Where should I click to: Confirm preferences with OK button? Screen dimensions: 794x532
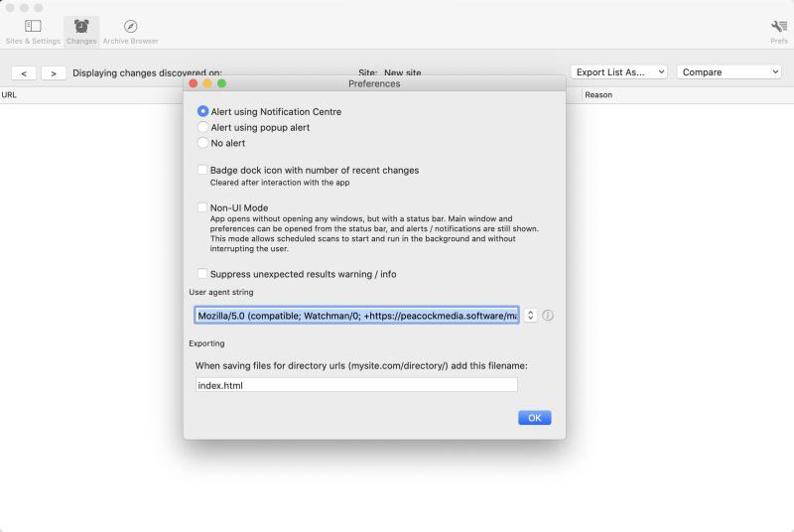534,418
